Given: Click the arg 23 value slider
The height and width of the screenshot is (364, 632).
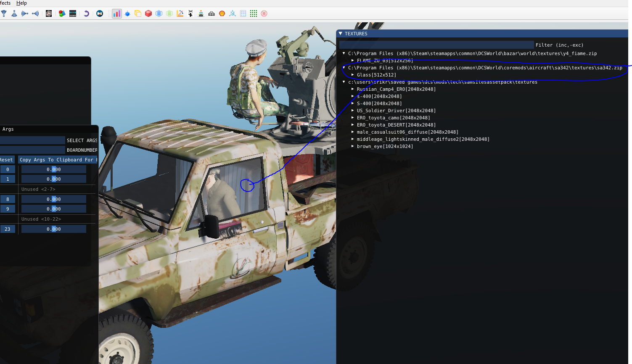Looking at the screenshot, I should click(x=54, y=229).
